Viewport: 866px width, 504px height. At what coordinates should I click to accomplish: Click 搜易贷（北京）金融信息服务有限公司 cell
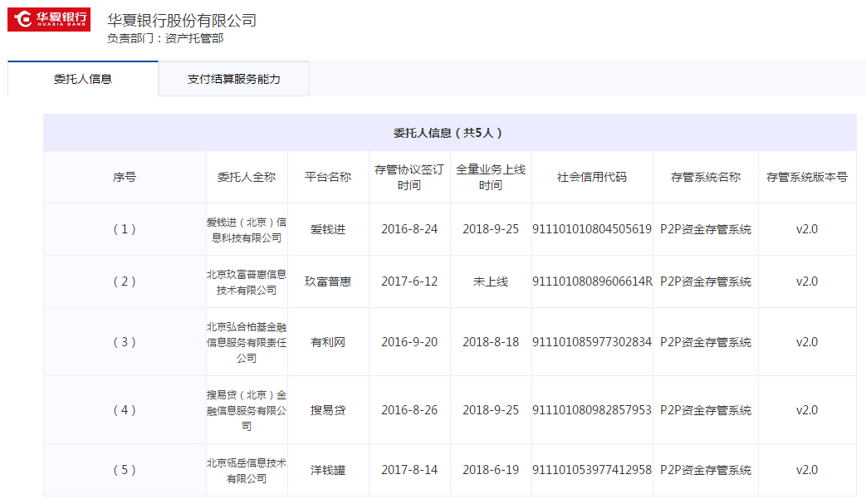coord(247,410)
